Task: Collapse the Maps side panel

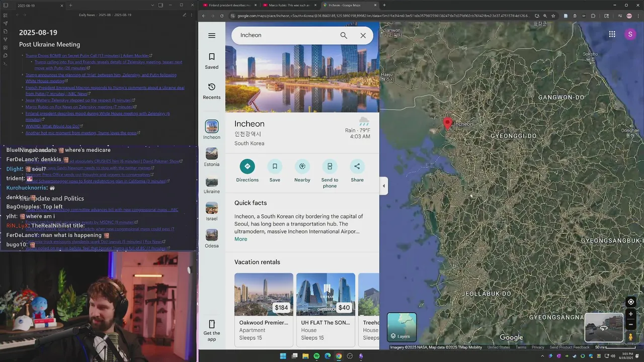Action: 383,186
